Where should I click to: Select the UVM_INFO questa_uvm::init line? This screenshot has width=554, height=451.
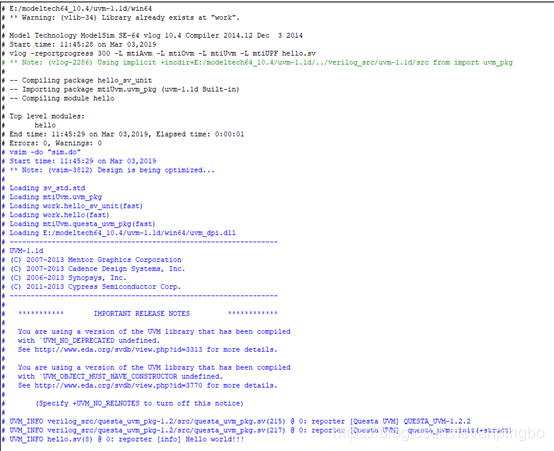tap(260, 430)
